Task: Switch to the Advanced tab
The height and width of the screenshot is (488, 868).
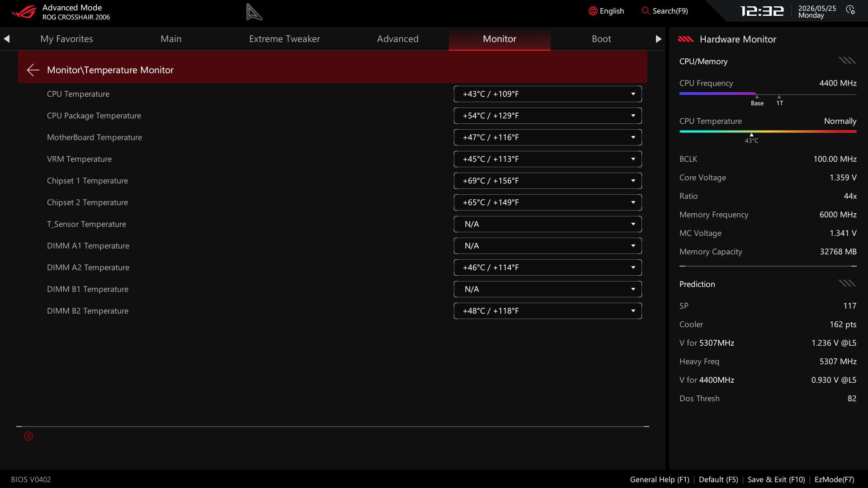Action: coord(398,39)
